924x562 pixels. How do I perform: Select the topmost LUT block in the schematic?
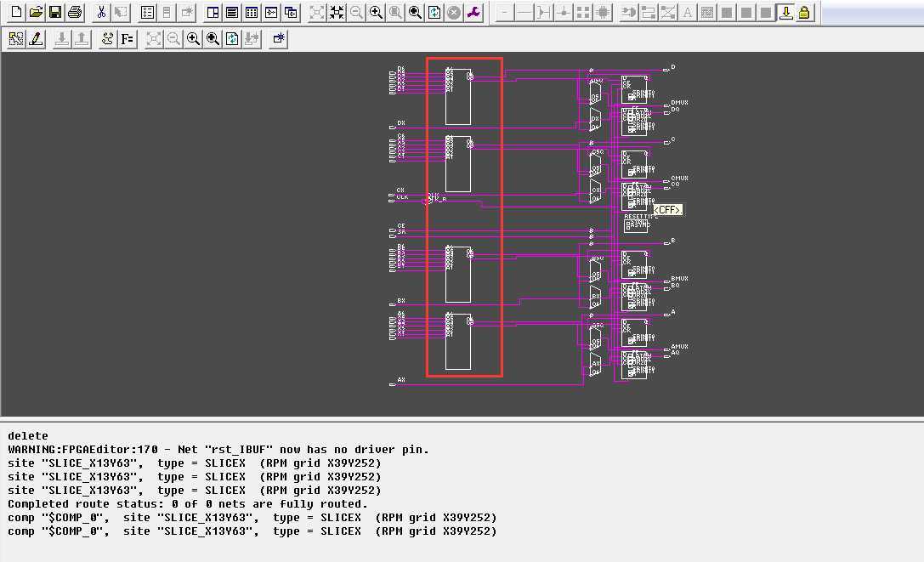click(x=458, y=97)
